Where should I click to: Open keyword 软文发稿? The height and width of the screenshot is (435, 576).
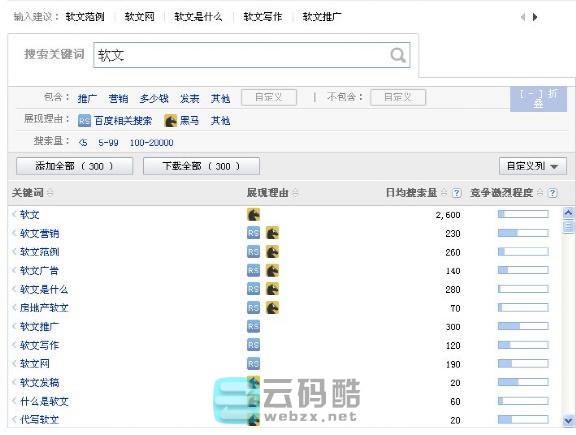click(39, 382)
